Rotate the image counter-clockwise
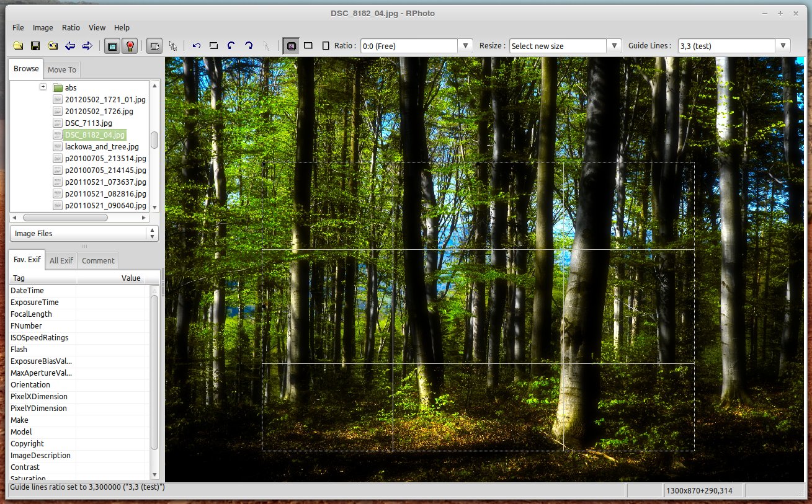Viewport: 812px width, 504px height. click(x=231, y=46)
